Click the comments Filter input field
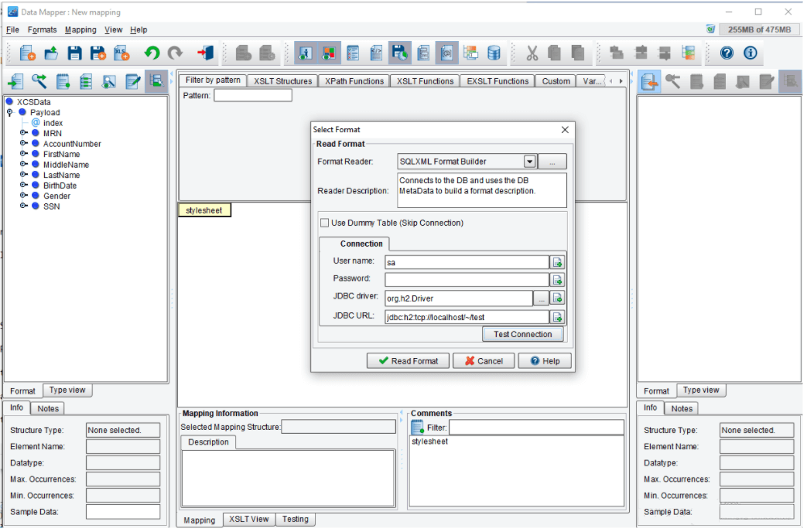 click(537, 428)
